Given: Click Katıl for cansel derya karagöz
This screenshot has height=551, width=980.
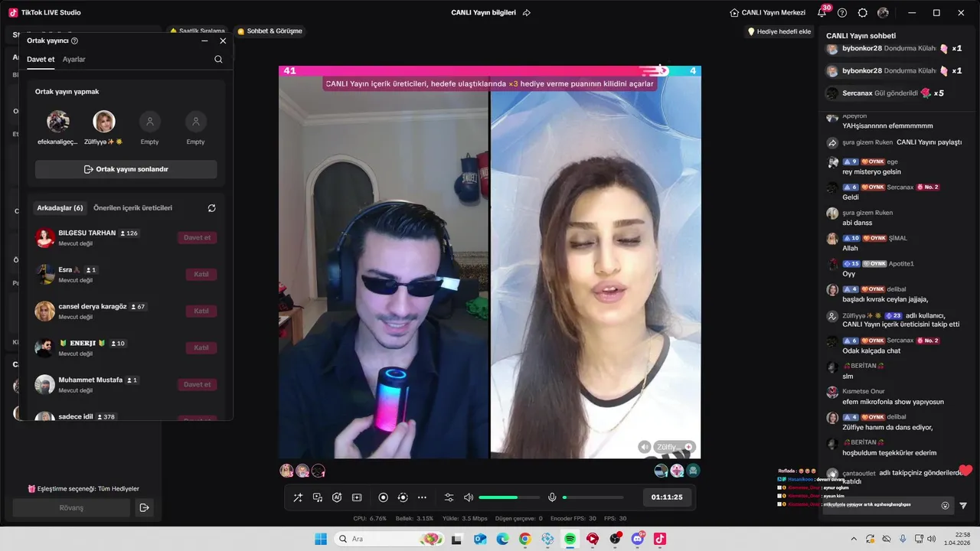Looking at the screenshot, I should [201, 311].
